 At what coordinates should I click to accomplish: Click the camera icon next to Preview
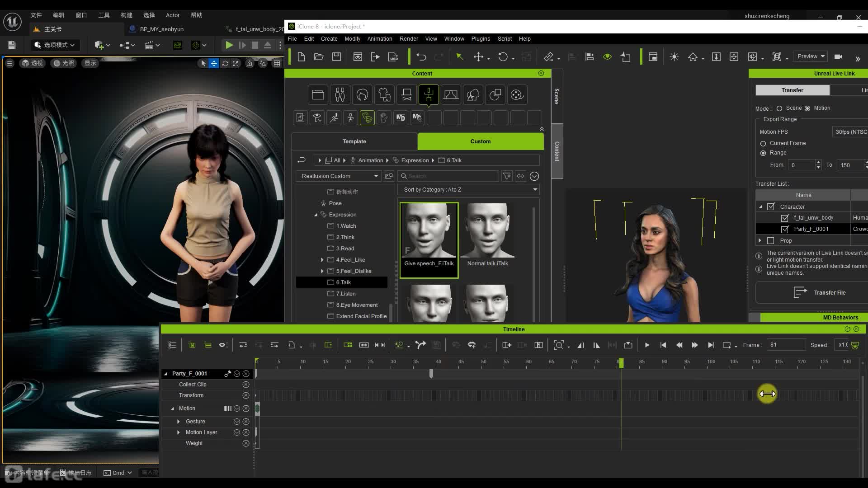838,57
